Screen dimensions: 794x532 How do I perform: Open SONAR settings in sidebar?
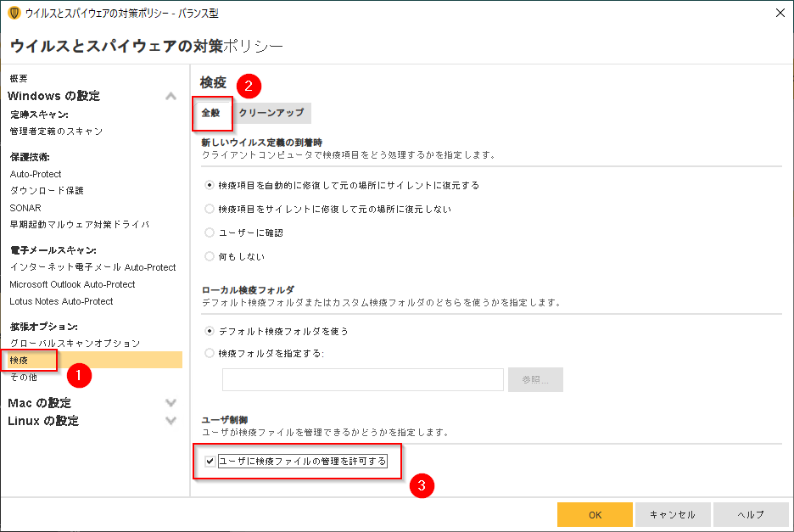[x=25, y=208]
